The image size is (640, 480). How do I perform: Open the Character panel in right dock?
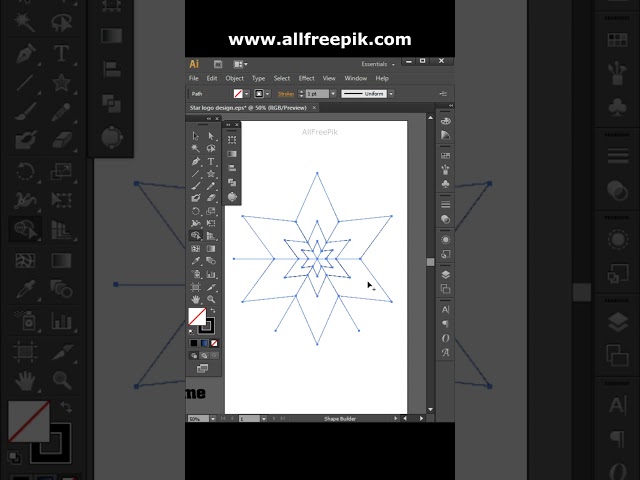pos(445,310)
